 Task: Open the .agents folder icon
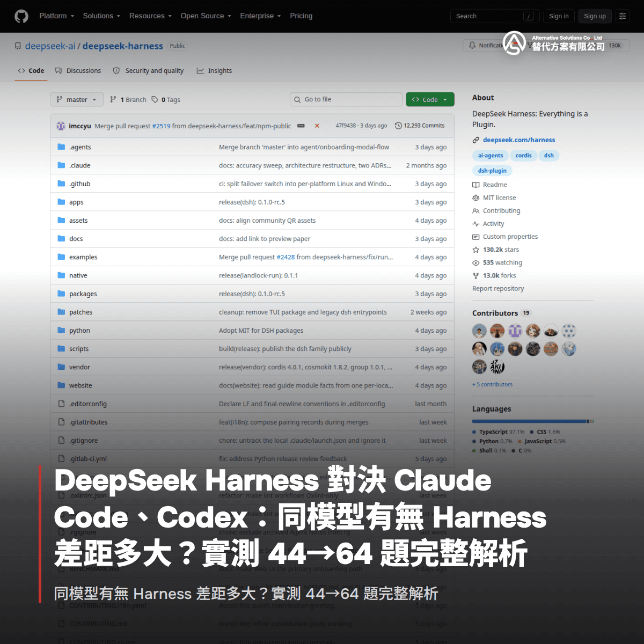[x=61, y=147]
